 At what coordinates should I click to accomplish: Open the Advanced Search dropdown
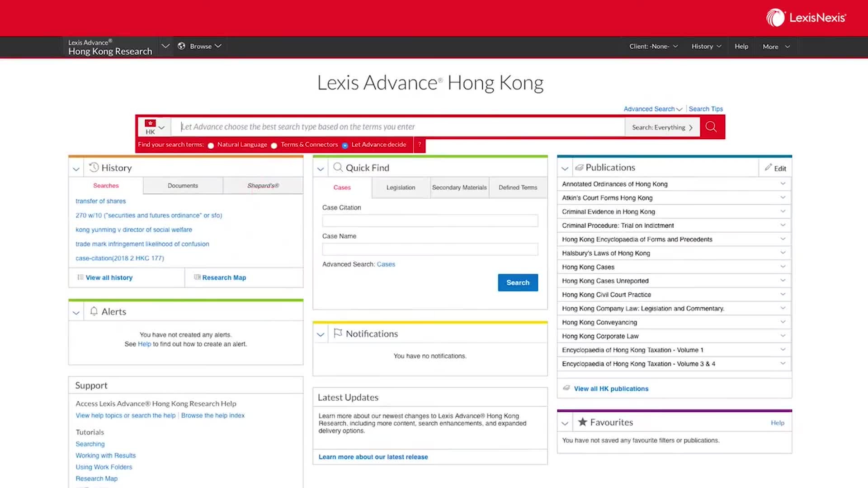(653, 109)
